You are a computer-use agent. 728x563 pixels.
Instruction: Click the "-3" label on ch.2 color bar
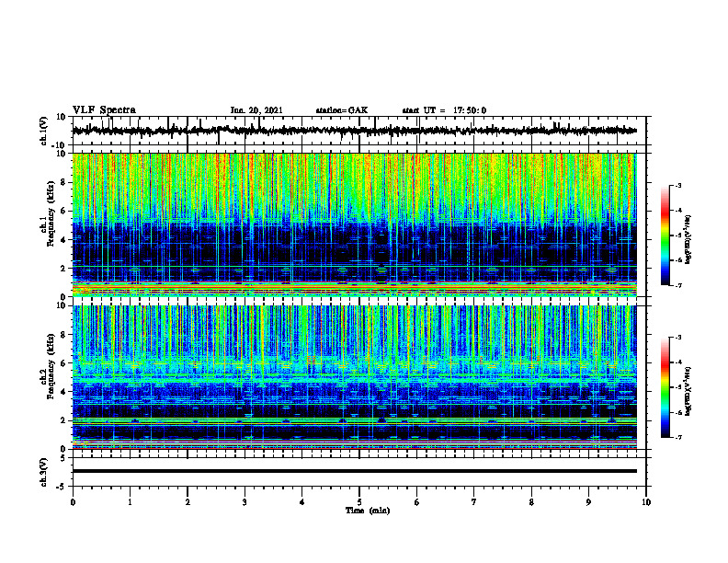coord(677,338)
